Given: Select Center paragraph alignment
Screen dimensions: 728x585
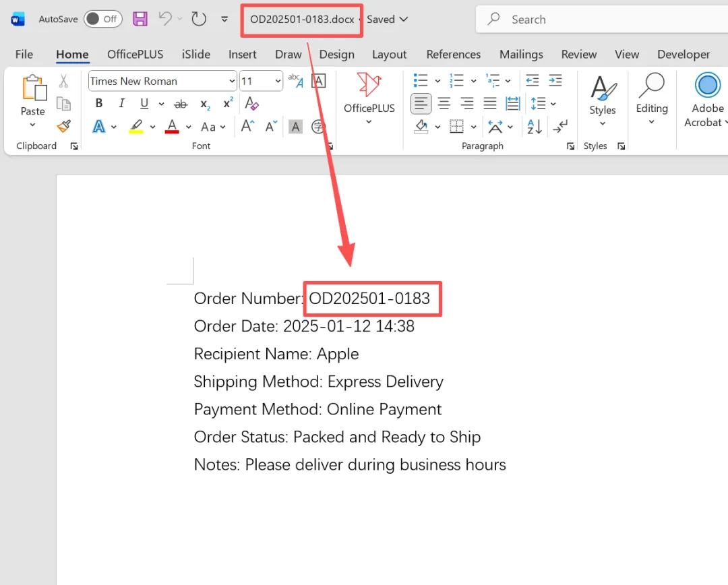Looking at the screenshot, I should click(444, 104).
